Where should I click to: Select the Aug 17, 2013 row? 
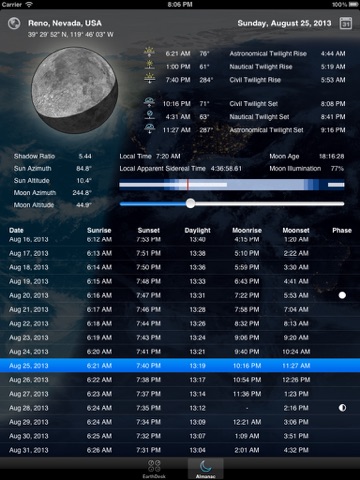(180, 253)
